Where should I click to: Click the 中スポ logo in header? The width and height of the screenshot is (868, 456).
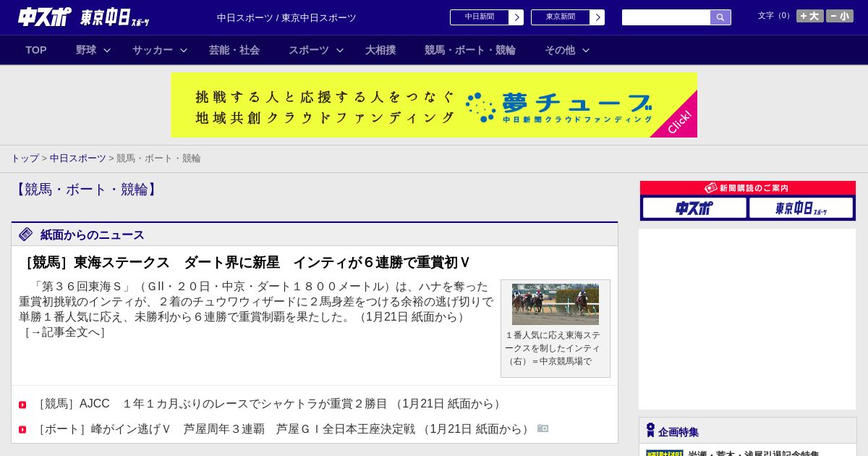coord(44,17)
